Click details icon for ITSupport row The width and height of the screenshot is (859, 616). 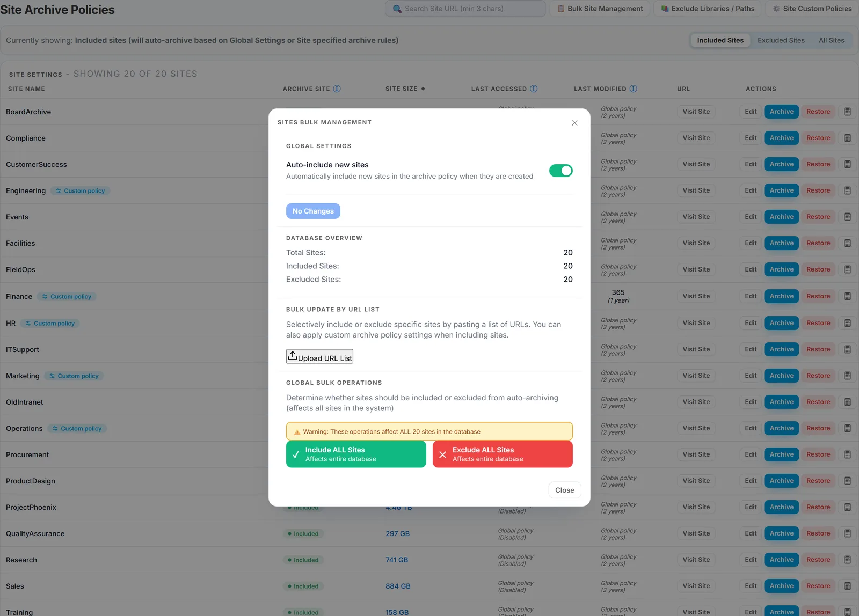point(847,349)
